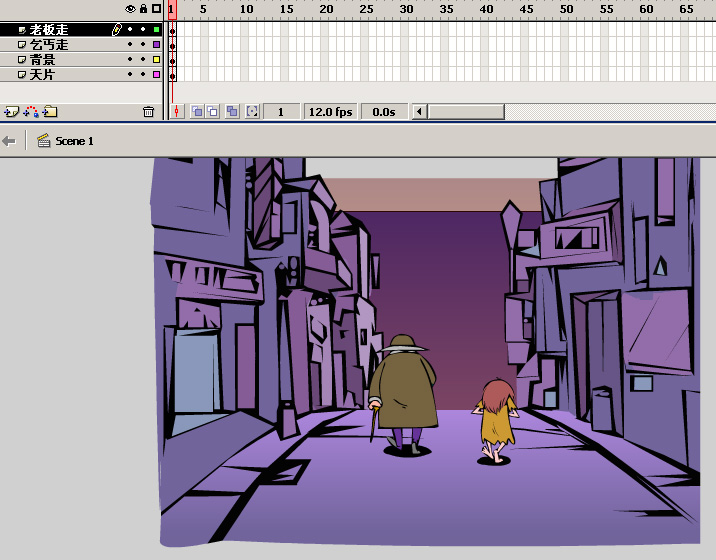
Task: Hide the 老板走 layer via eye dot
Action: click(130, 30)
